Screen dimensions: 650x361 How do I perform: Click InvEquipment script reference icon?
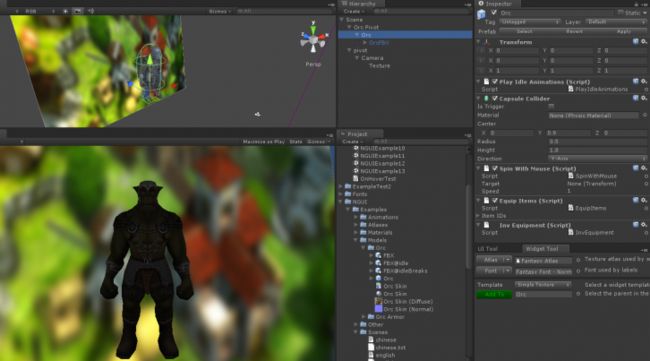click(x=571, y=233)
